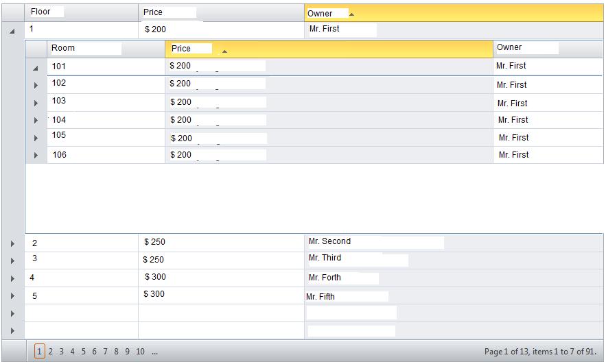Viewport: 606px width, 364px height.
Task: Collapse the room 101 row
Action: pyautogui.click(x=36, y=68)
